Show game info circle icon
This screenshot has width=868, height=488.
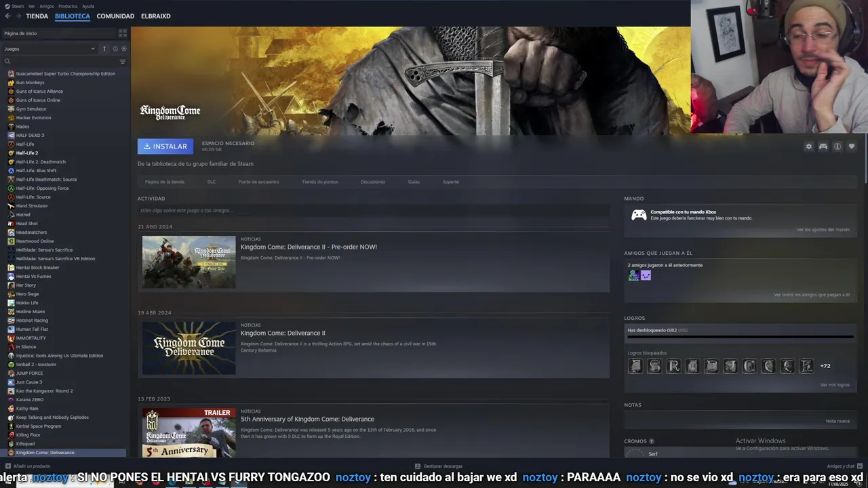(837, 146)
